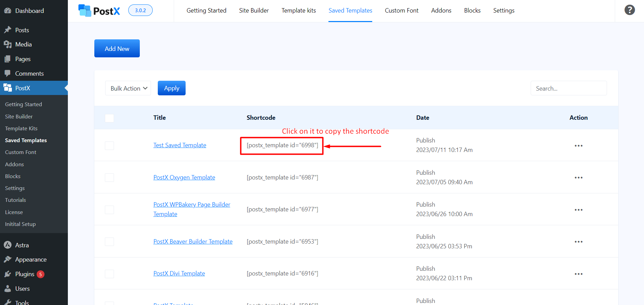Select the PostX Oxygen Template checkbox

(109, 177)
